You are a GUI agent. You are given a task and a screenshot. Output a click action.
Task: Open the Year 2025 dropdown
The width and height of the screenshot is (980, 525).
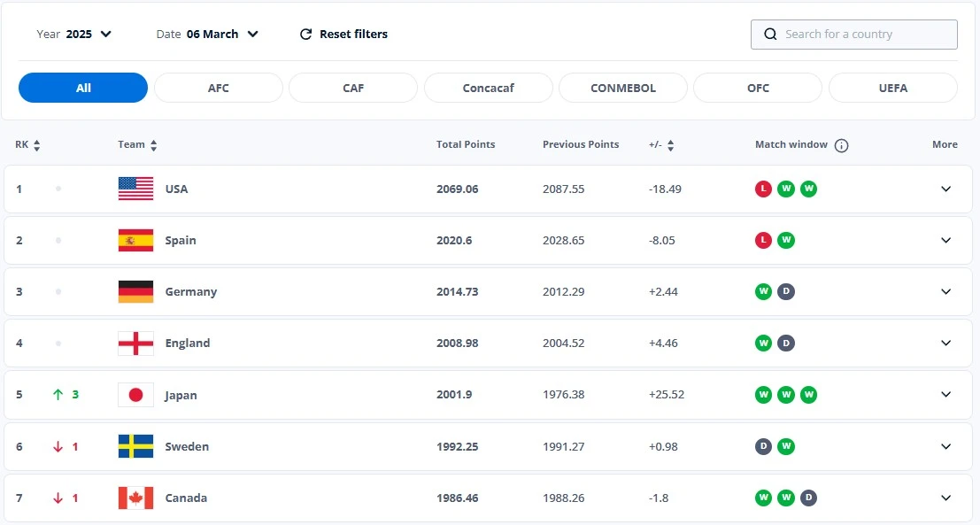74,35
